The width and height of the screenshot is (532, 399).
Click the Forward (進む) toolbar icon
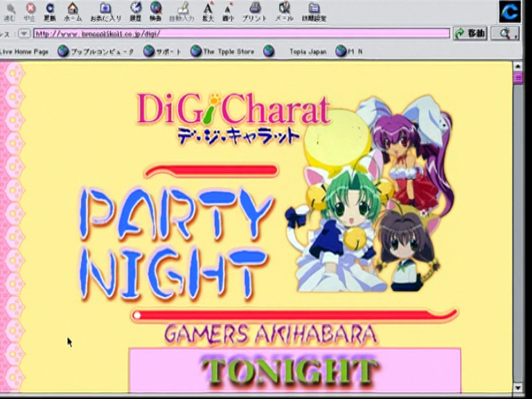click(x=10, y=11)
